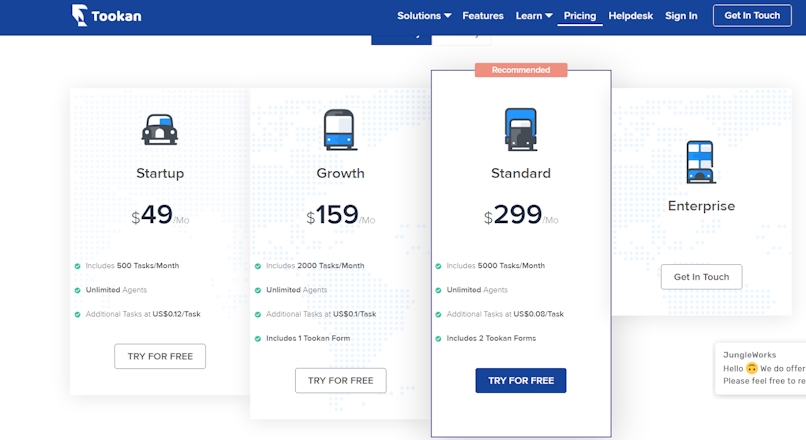Click the emoji in the JungleWorks chat
Screen dimensions: 806x440
tap(752, 368)
